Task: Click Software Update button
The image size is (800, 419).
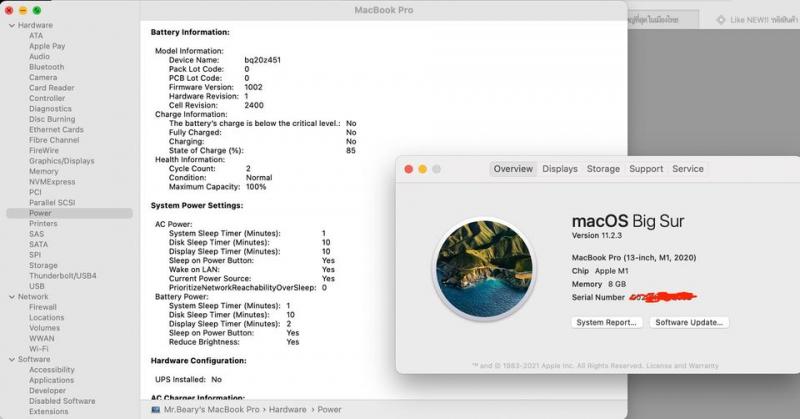Action: tap(689, 323)
